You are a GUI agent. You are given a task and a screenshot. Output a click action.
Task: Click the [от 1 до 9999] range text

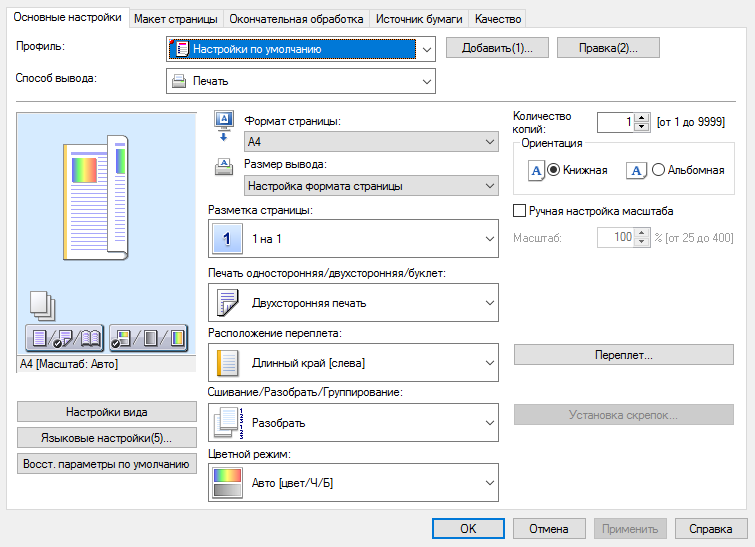(691, 122)
